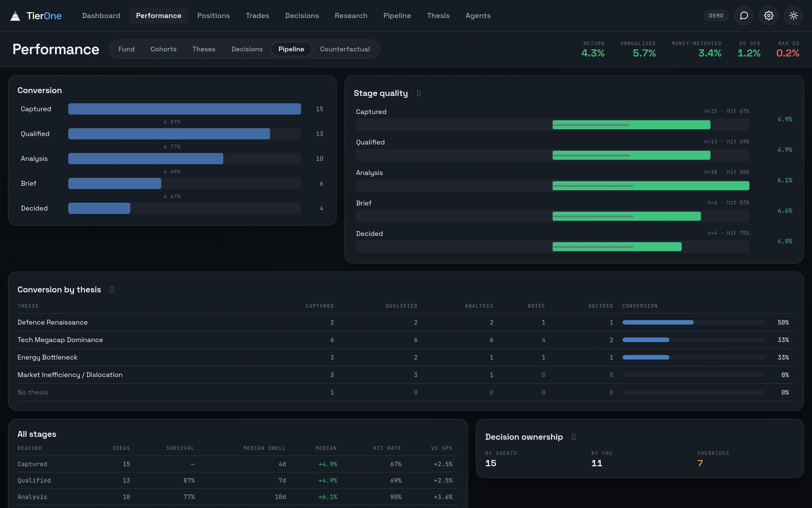
Task: Click Qualified row in All stages table
Action: point(238,480)
